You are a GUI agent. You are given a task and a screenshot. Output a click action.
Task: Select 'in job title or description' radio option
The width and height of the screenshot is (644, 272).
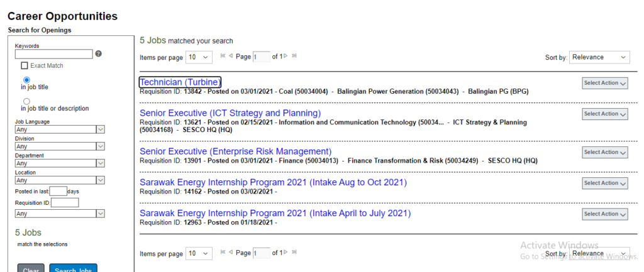26,101
